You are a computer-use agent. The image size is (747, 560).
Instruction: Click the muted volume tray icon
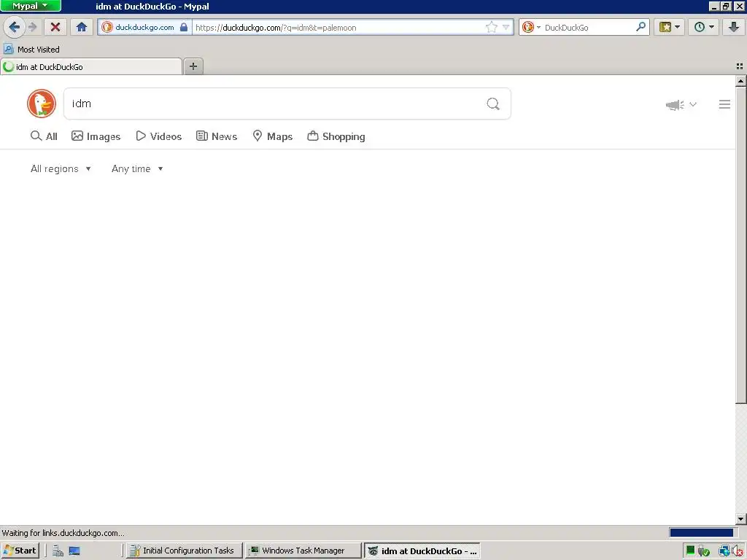(x=738, y=551)
